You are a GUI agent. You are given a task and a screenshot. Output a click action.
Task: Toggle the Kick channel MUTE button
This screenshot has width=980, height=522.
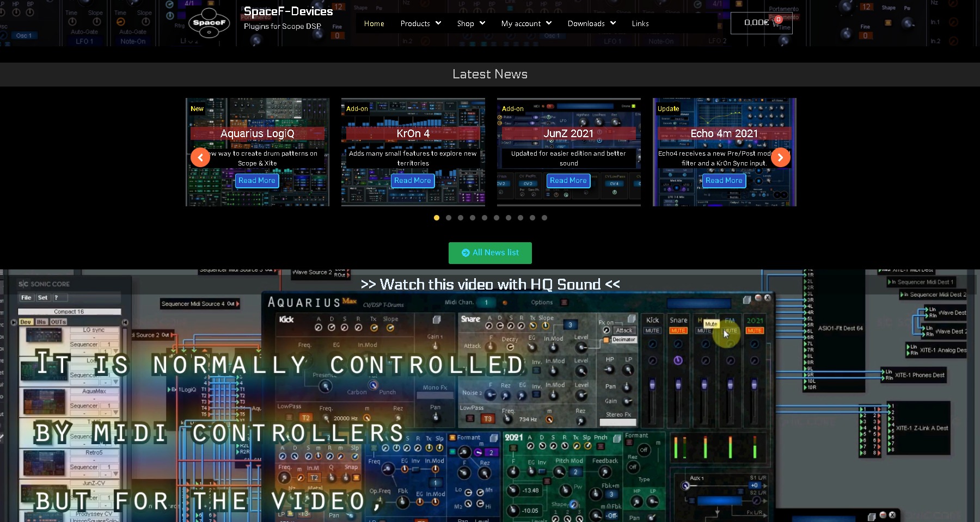click(x=652, y=330)
